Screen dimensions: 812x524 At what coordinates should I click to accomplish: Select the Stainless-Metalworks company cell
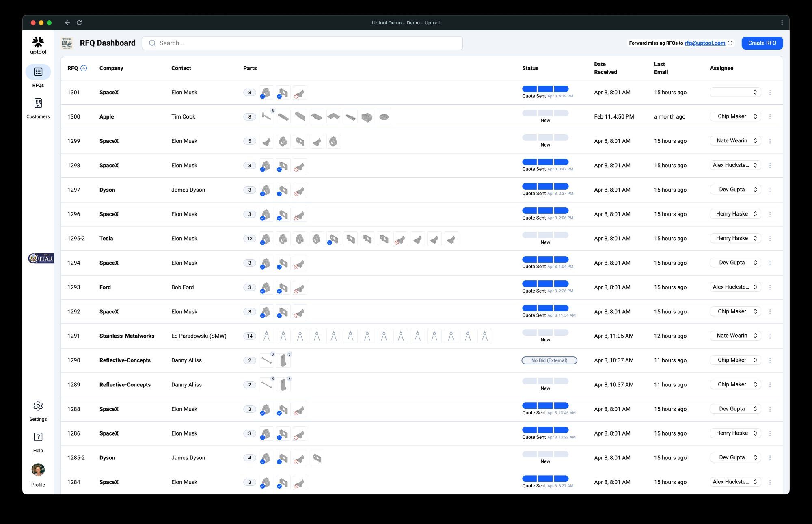[x=127, y=336]
